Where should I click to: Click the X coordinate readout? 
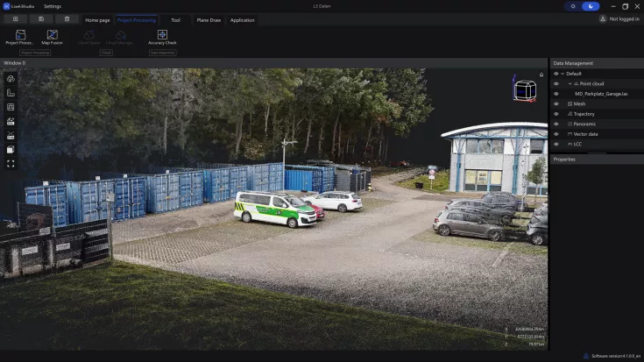tap(526, 329)
